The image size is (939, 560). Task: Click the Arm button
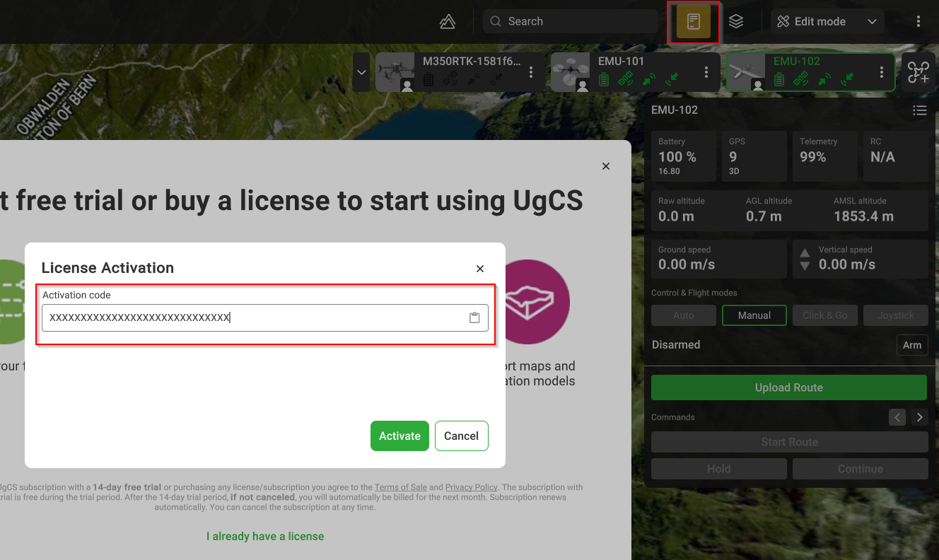912,345
